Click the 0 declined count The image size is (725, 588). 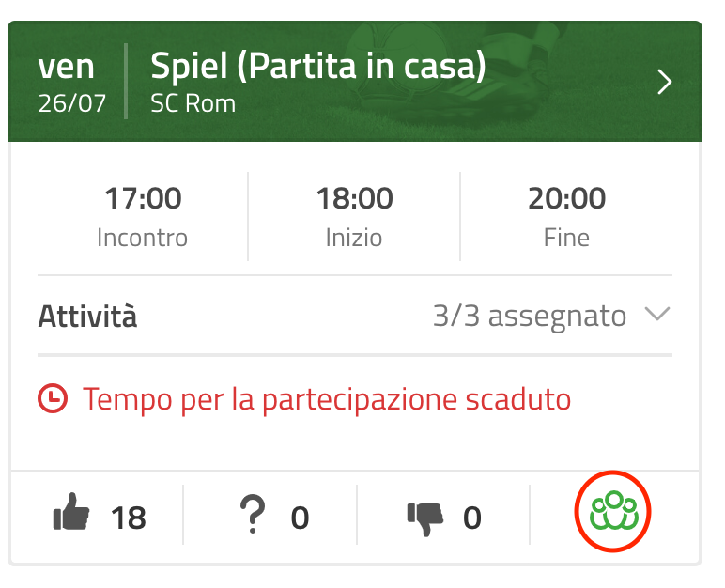point(472,518)
